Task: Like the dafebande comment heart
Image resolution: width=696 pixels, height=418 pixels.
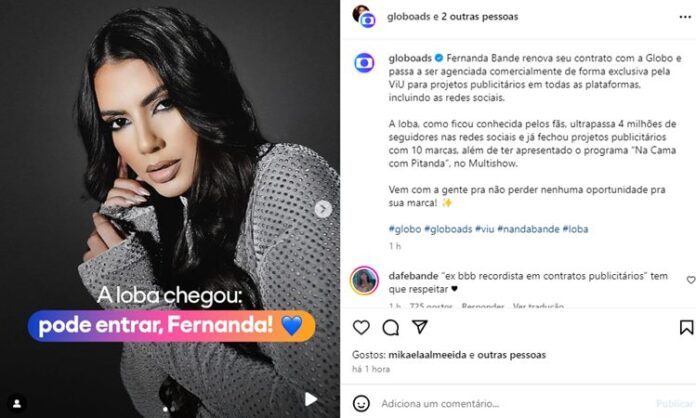Action: 691,280
